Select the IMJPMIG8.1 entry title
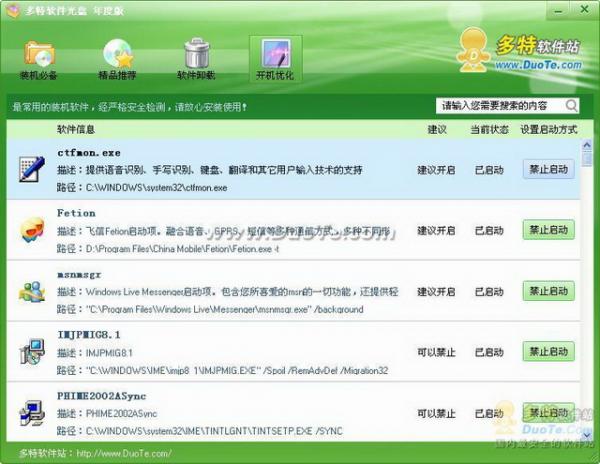This screenshot has height=464, width=600. tap(89, 335)
